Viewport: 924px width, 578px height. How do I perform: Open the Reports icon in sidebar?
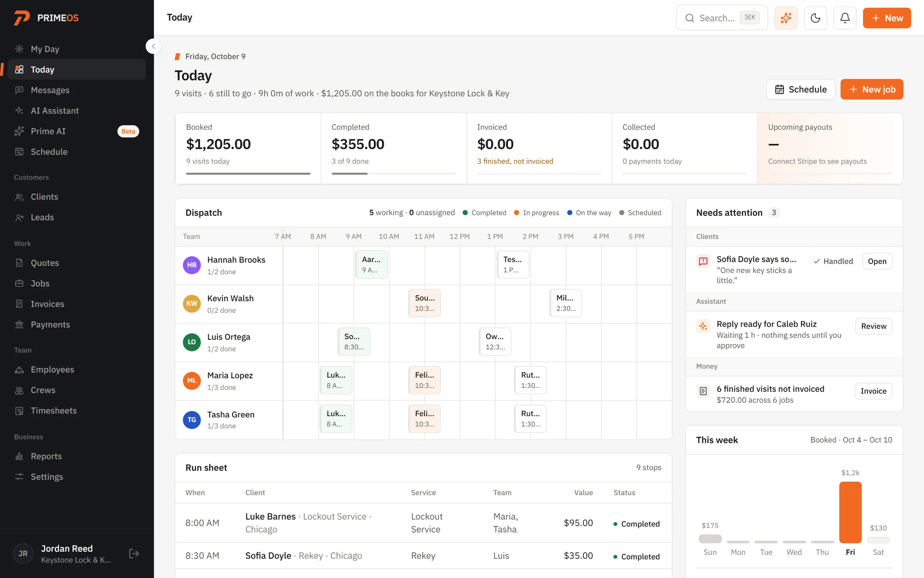[x=19, y=456]
